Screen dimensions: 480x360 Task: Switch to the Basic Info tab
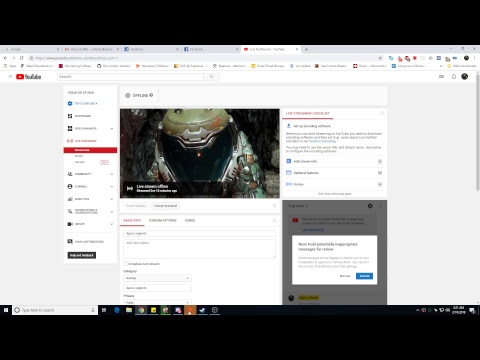pos(132,220)
